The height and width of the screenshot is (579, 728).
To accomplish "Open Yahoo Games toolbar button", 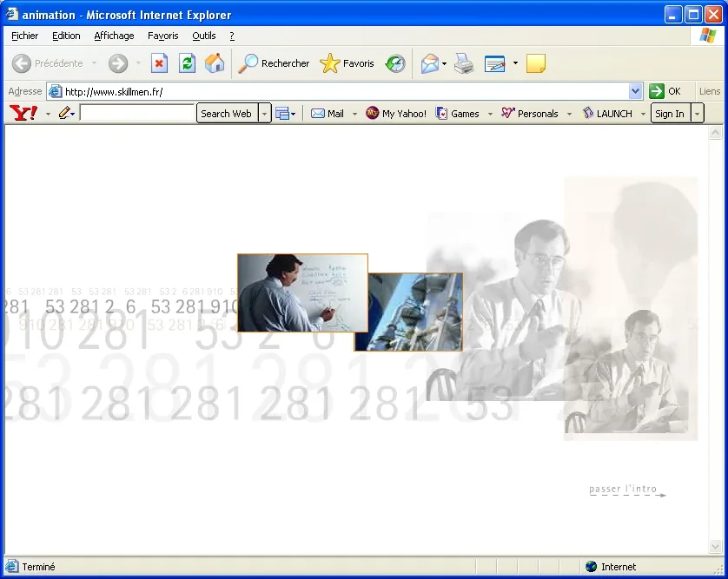I will coord(457,113).
